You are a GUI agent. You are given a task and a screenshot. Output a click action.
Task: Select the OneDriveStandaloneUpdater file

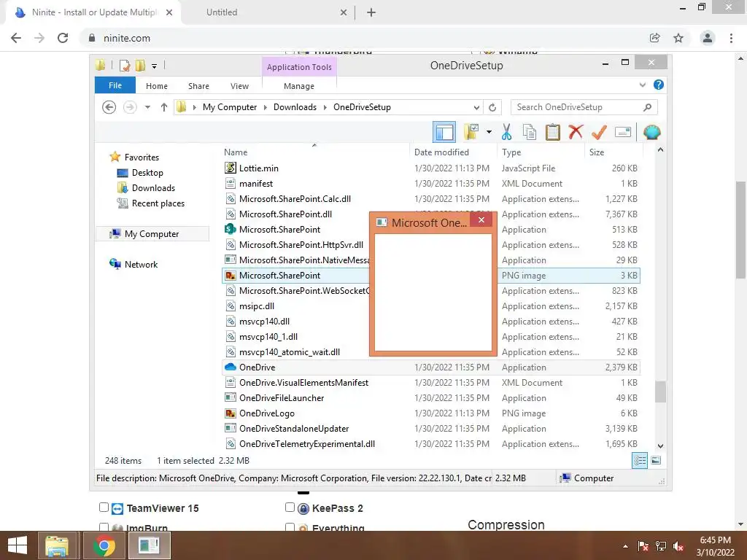431,429
